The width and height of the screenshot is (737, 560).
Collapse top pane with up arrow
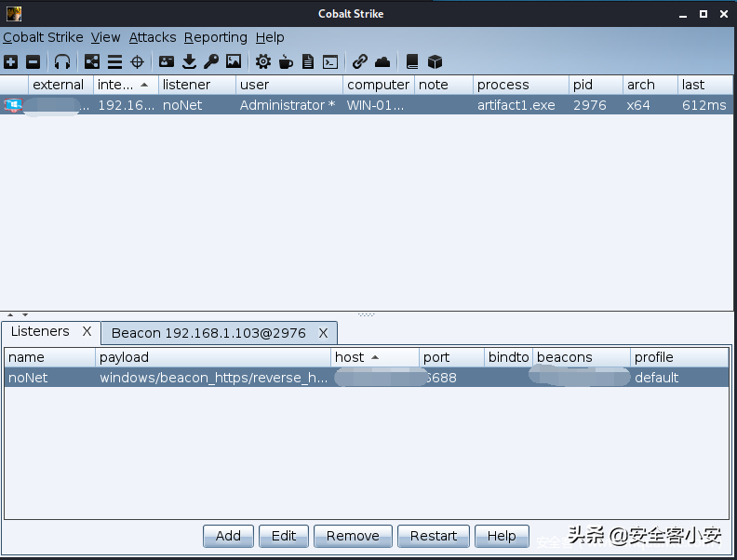(x=10, y=314)
